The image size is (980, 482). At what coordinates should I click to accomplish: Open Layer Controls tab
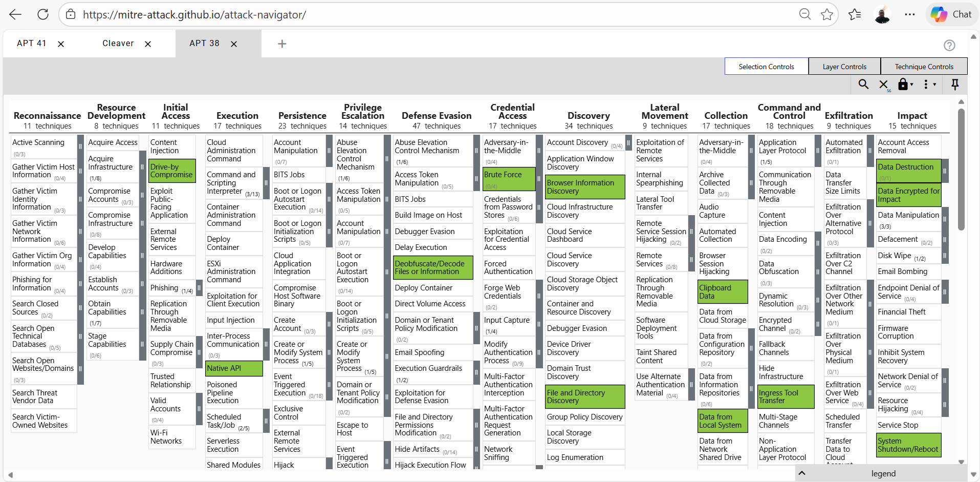[x=844, y=67]
